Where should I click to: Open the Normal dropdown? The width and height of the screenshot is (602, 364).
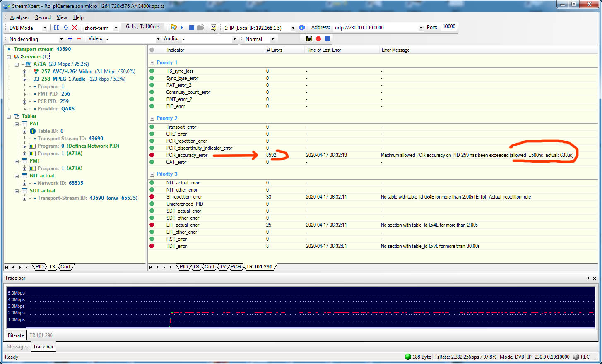tap(272, 39)
